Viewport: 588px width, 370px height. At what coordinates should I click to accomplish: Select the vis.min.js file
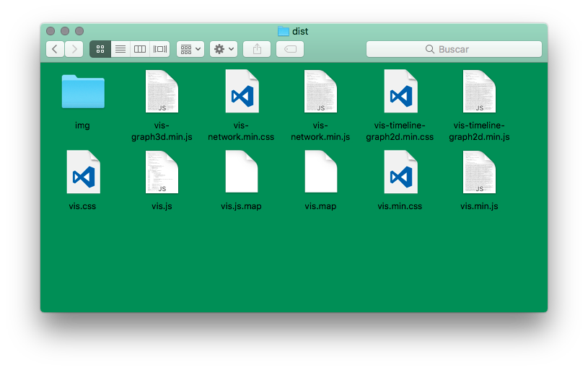[x=479, y=172]
